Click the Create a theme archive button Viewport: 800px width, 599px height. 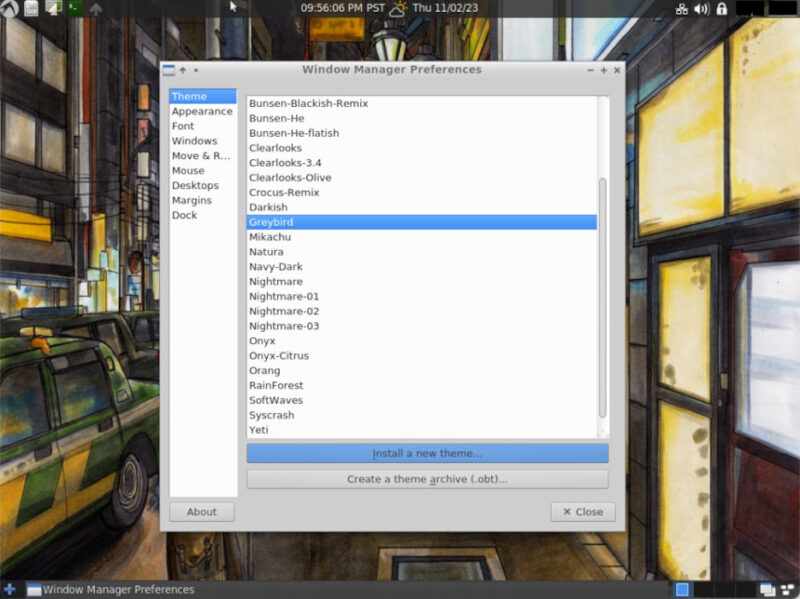425,477
